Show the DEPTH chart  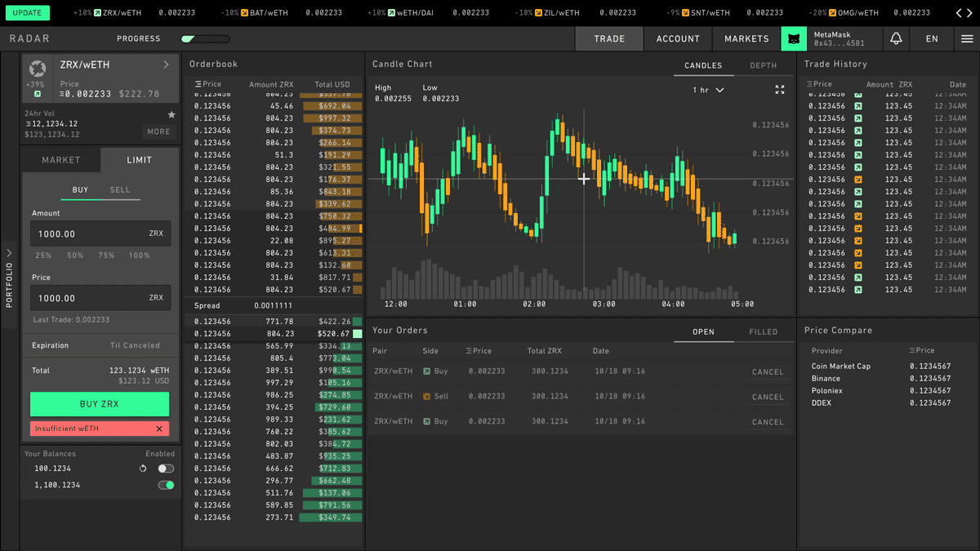pyautogui.click(x=764, y=66)
